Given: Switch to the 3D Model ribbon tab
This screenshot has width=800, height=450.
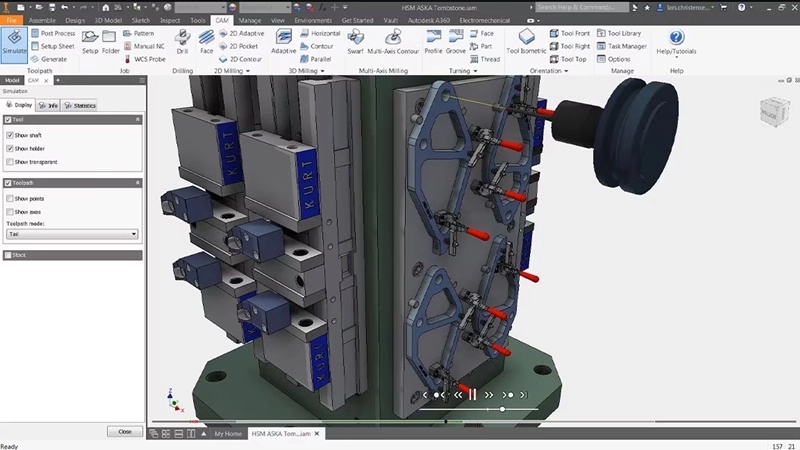Looking at the screenshot, I should point(108,20).
